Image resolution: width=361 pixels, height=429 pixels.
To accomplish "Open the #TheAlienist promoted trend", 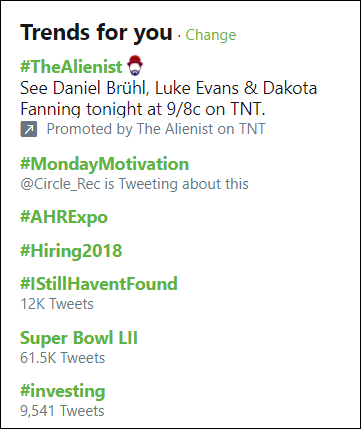I will (x=71, y=67).
